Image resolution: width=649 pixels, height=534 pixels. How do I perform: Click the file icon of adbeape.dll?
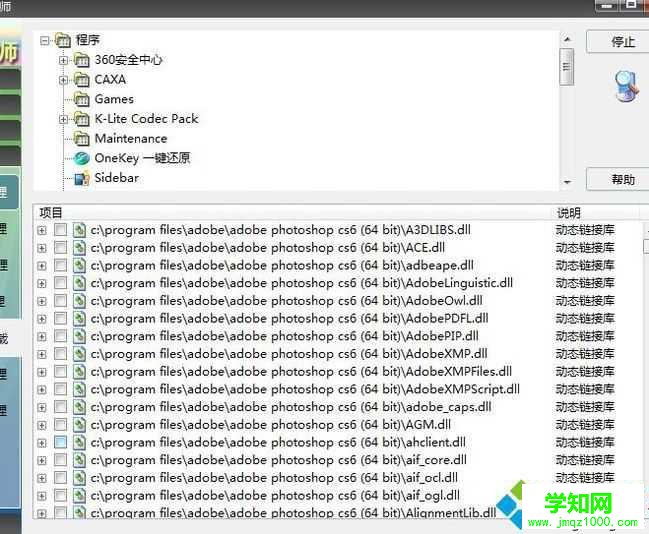[79, 266]
